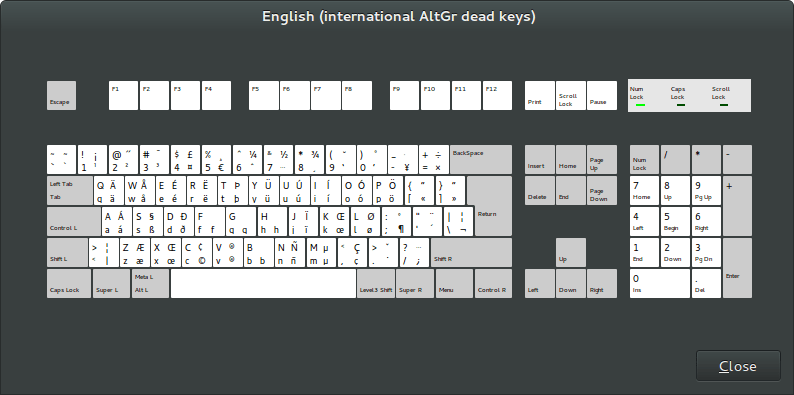Click the Page Up key

tap(602, 160)
